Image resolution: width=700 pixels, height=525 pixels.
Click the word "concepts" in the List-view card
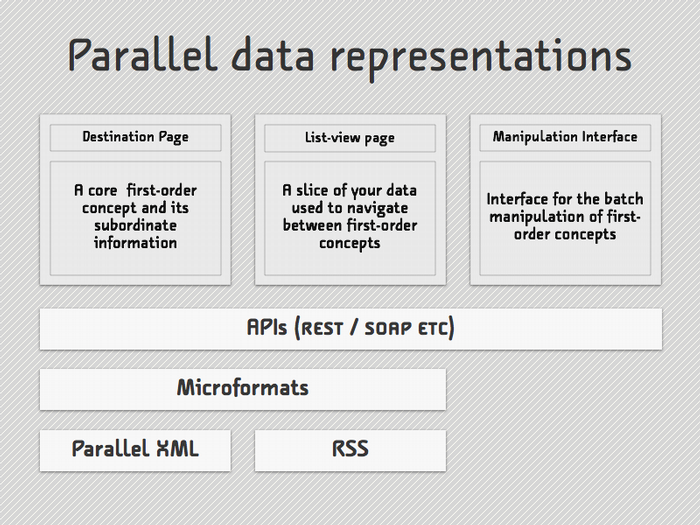(350, 243)
